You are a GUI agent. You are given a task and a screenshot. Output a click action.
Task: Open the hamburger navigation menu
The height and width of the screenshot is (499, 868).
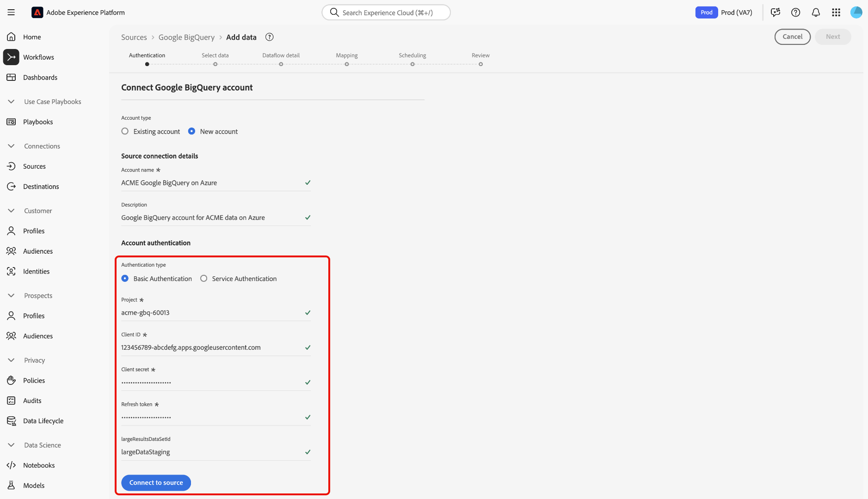(x=11, y=12)
